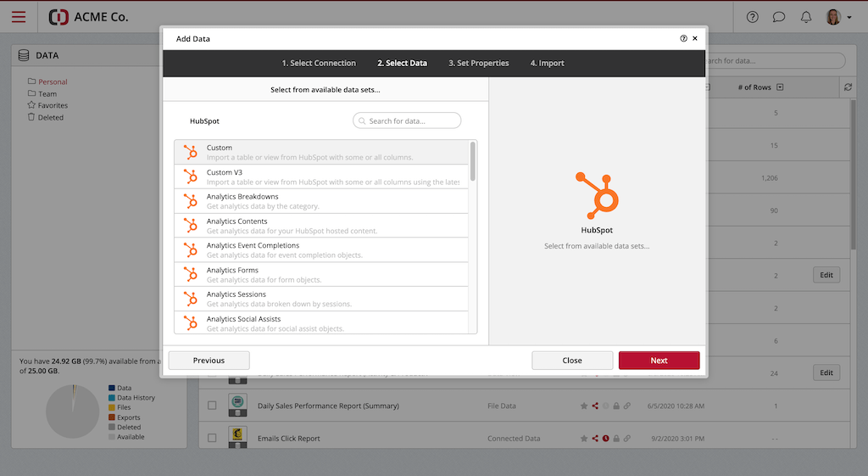This screenshot has width=868, height=476.
Task: Click HubSpot icon beside Analytics Forms
Action: click(191, 274)
